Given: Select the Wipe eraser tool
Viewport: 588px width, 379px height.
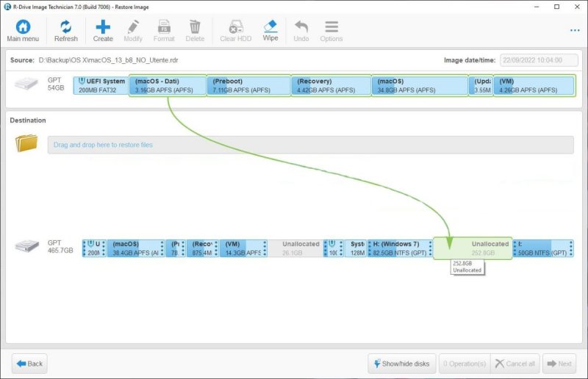Looking at the screenshot, I should [x=270, y=26].
